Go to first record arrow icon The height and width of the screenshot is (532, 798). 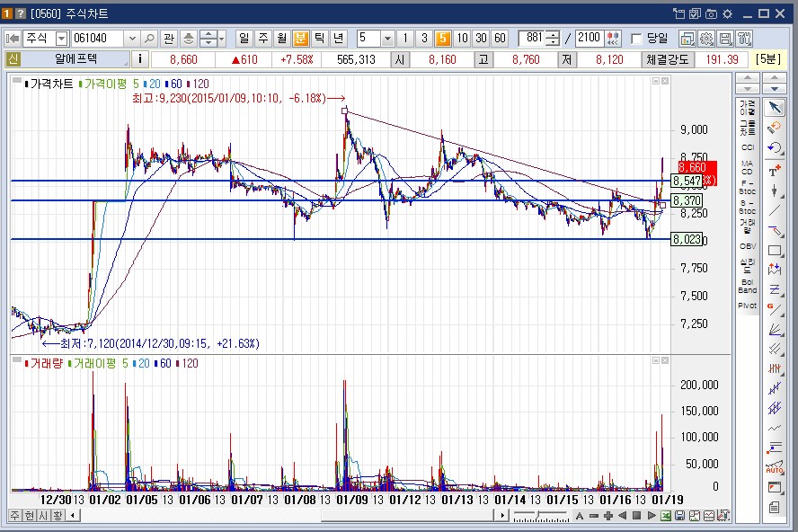tap(13, 38)
